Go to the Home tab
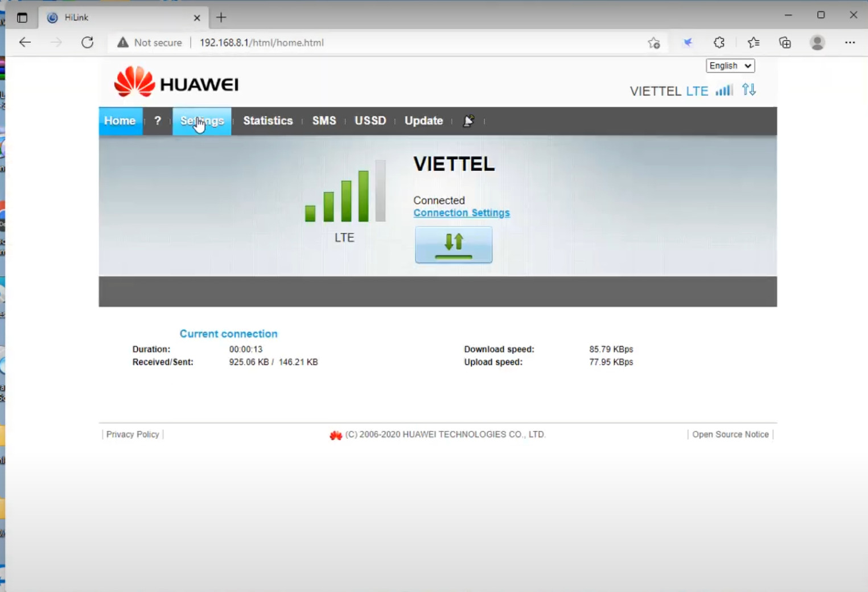This screenshot has height=592, width=868. (x=120, y=121)
